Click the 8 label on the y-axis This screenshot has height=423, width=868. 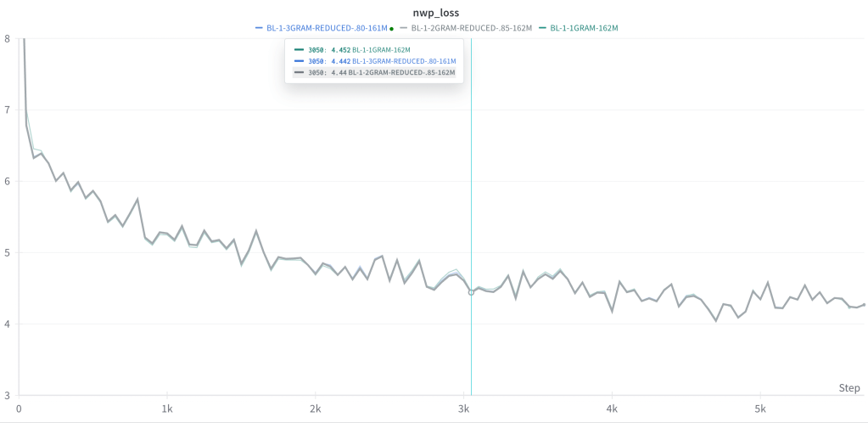[x=7, y=39]
